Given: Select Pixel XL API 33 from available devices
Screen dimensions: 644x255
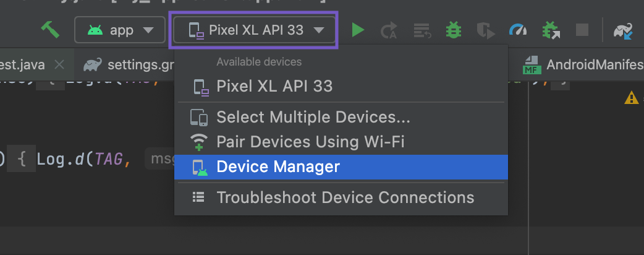Looking at the screenshot, I should [274, 86].
